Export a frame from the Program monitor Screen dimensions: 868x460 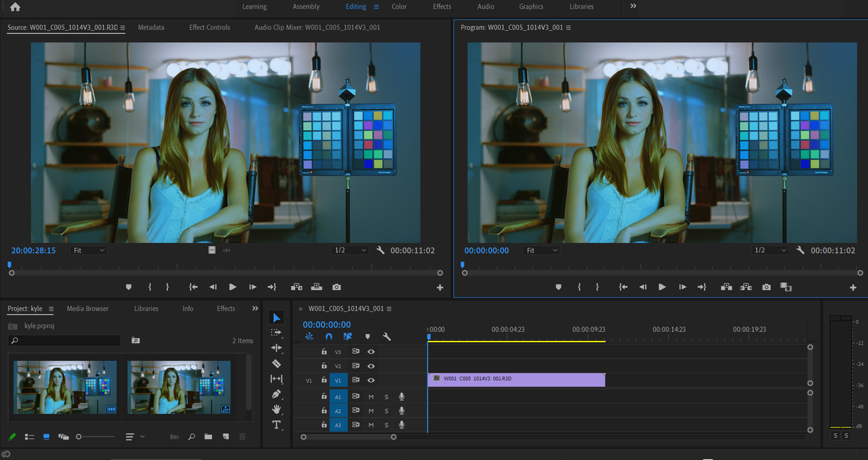[x=766, y=287]
